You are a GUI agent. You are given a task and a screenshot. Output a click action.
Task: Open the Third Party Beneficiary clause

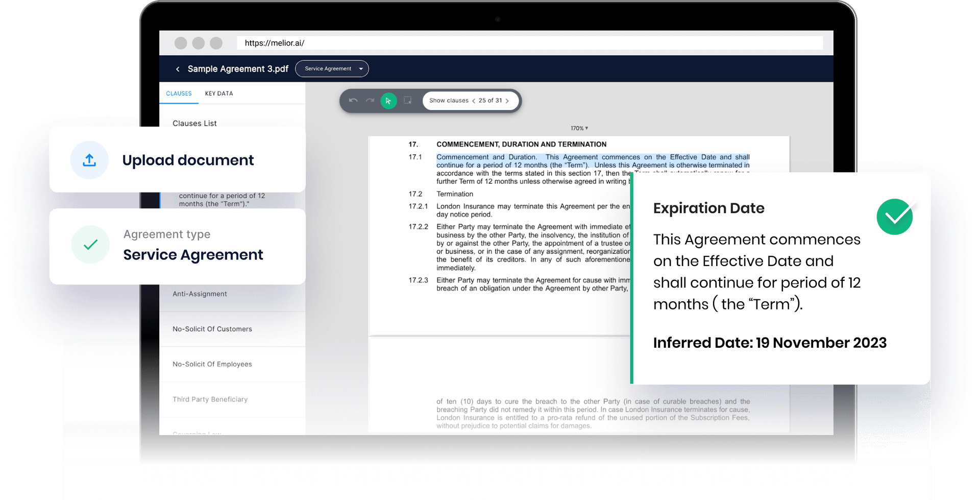pyautogui.click(x=210, y=399)
